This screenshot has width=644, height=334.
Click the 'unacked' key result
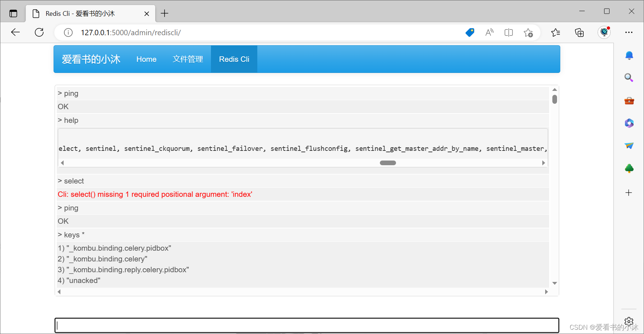pos(79,280)
